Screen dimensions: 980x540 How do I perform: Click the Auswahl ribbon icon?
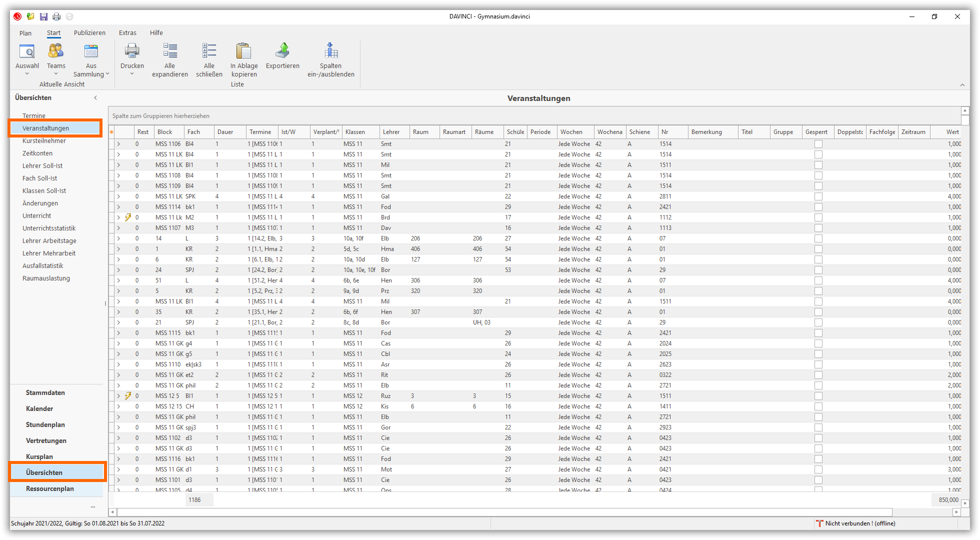(27, 51)
